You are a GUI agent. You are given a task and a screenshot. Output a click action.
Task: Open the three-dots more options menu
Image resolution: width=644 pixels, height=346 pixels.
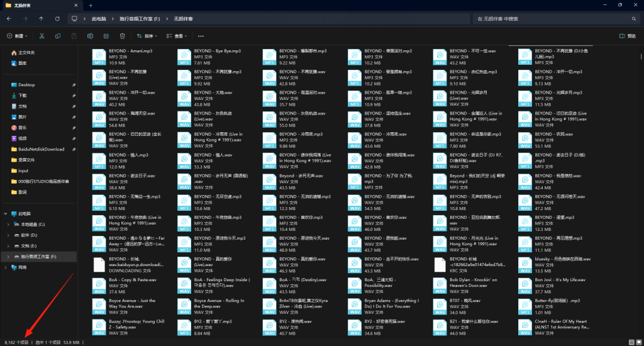pyautogui.click(x=201, y=36)
